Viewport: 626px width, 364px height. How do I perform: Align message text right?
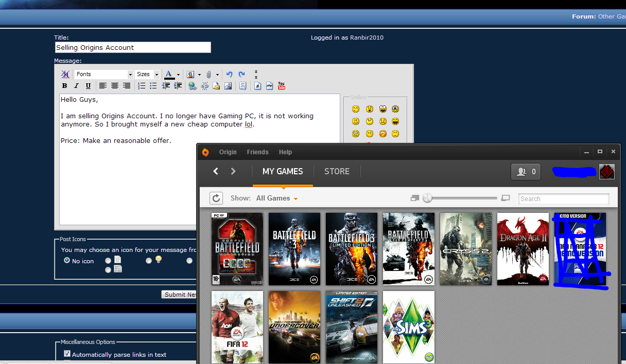127,86
